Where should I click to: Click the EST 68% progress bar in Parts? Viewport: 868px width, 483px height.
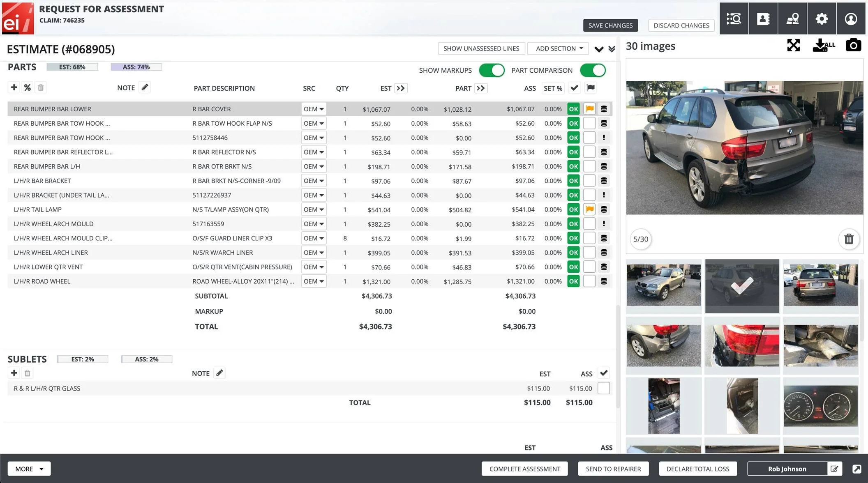click(x=72, y=67)
